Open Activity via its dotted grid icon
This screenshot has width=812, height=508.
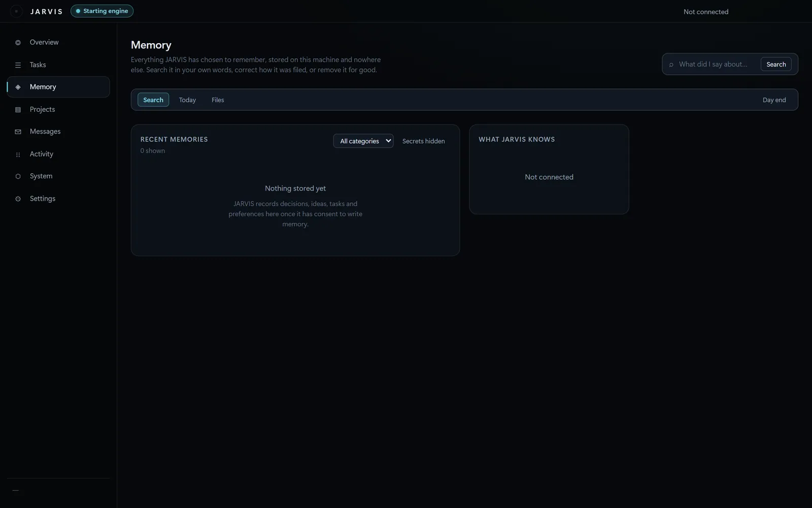(18, 154)
